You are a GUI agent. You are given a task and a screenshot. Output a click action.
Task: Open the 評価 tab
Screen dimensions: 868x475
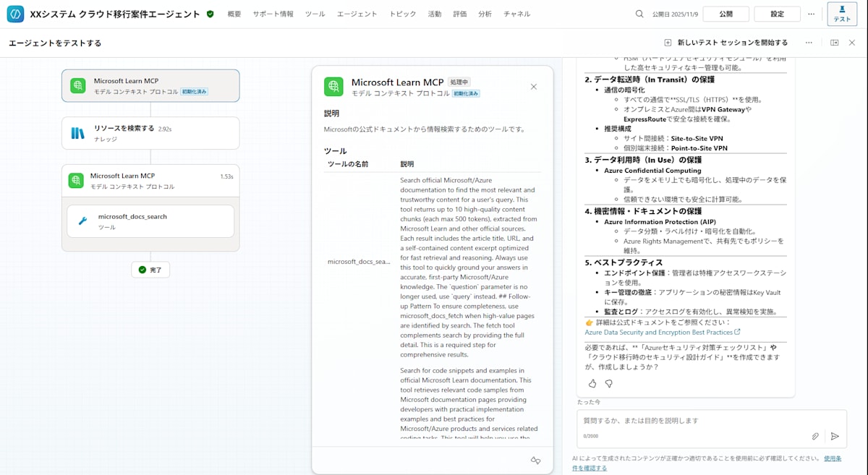pos(460,14)
